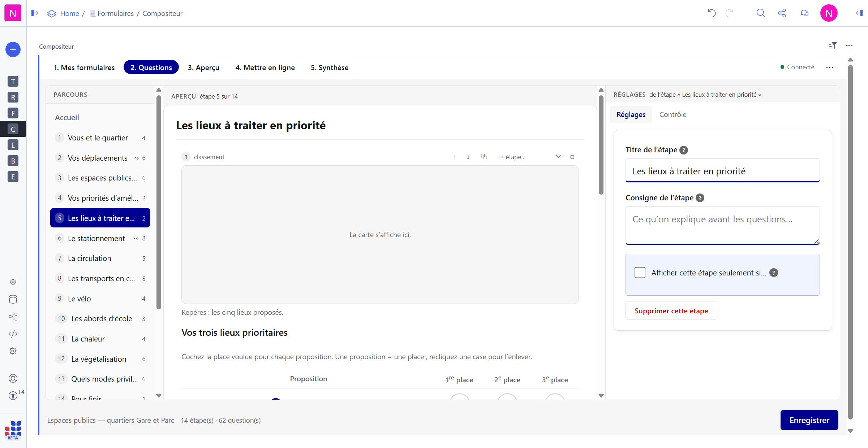This screenshot has width=868, height=448.
Task: Switch to the '3. Aperçu' tab
Action: (203, 68)
